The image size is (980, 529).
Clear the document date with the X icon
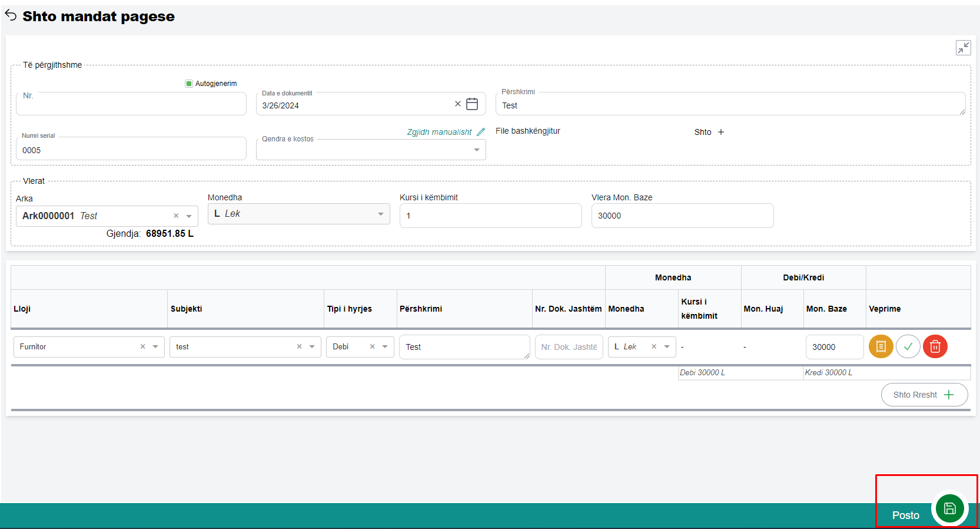pos(457,104)
